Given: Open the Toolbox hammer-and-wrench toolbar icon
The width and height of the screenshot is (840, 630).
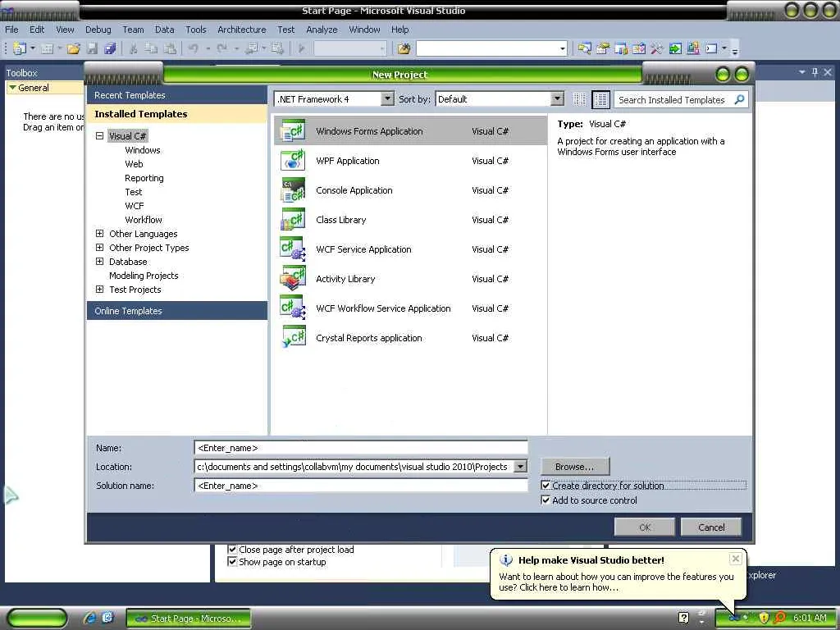Looking at the screenshot, I should tap(657, 48).
